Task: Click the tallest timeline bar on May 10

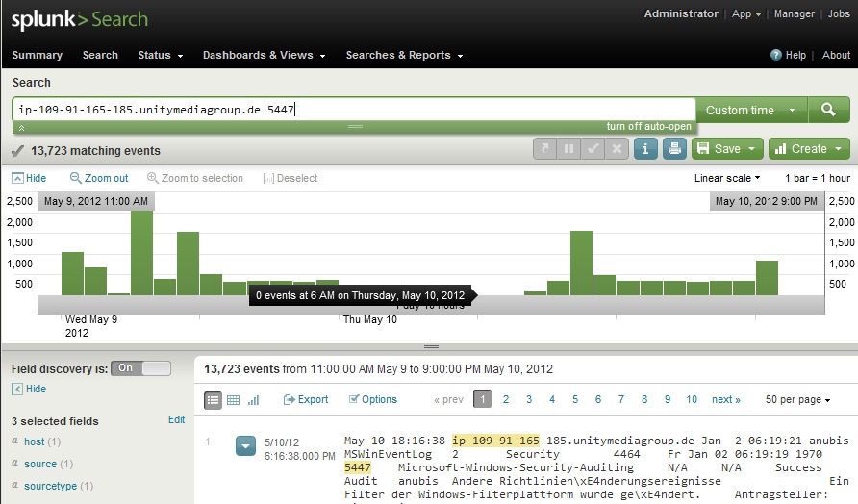Action: tap(581, 264)
